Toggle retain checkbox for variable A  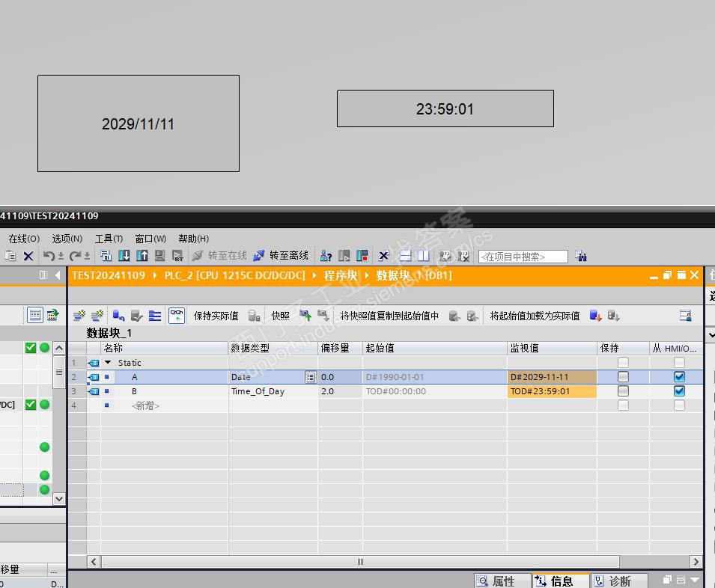[x=623, y=377]
